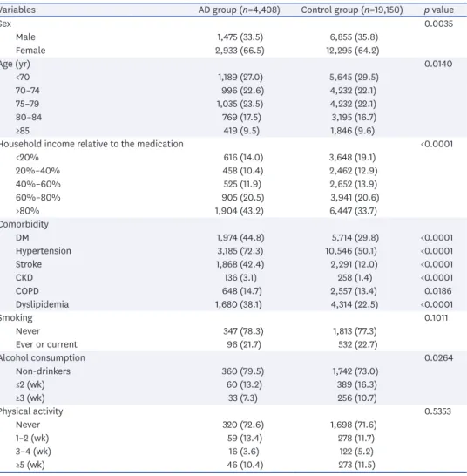467x476 pixels.
Task: Click the 'Physical activity' section label
Action: coord(31,411)
